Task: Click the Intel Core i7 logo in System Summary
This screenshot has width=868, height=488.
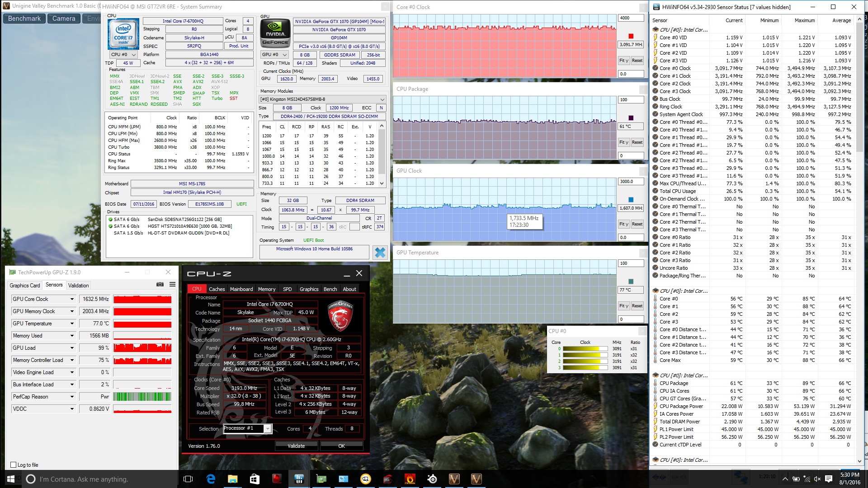Action: [123, 34]
